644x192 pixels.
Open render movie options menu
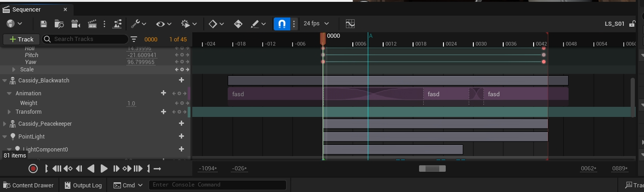(x=105, y=23)
